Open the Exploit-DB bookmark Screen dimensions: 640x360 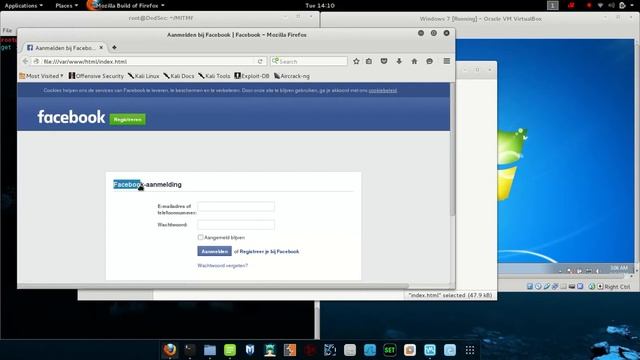[252, 76]
